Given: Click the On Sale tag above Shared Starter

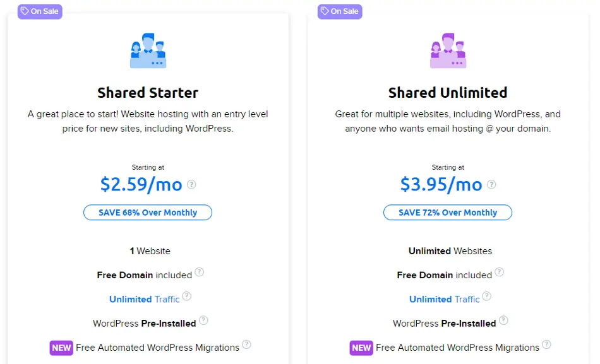Looking at the screenshot, I should (40, 11).
